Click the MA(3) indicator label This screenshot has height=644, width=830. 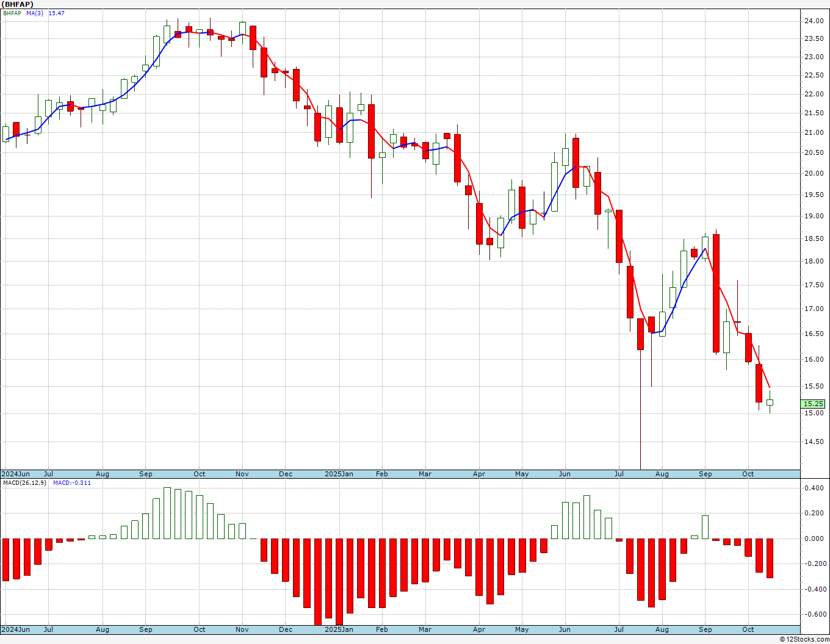coord(35,13)
